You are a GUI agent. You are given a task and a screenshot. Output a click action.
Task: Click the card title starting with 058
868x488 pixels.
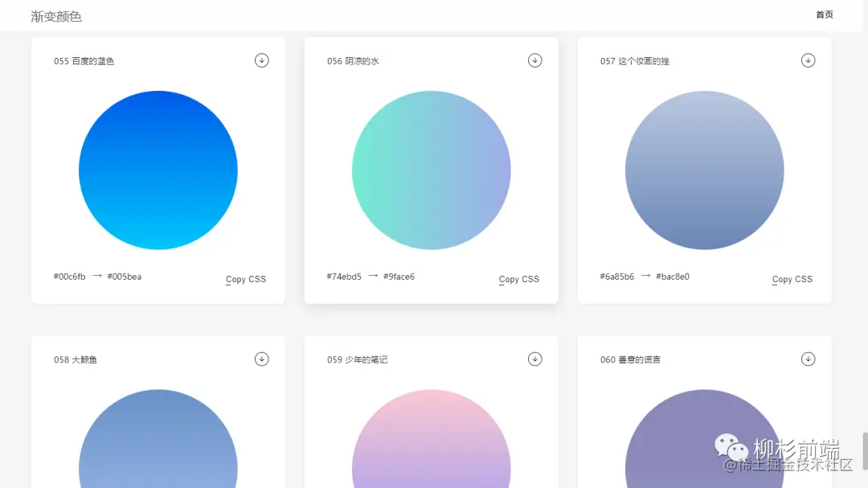pos(76,359)
